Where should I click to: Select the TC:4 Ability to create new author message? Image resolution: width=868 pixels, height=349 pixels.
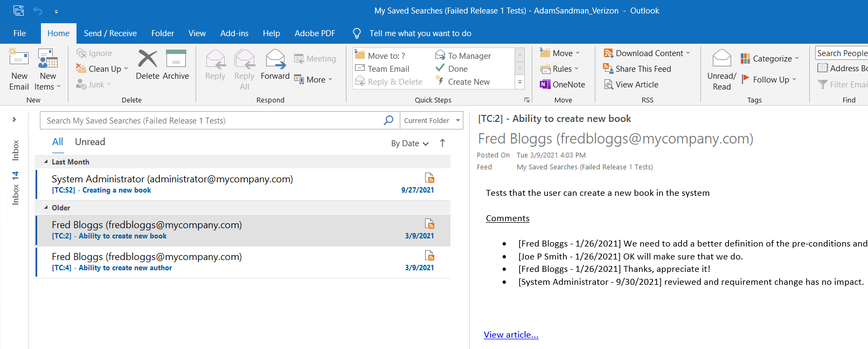pos(242,262)
